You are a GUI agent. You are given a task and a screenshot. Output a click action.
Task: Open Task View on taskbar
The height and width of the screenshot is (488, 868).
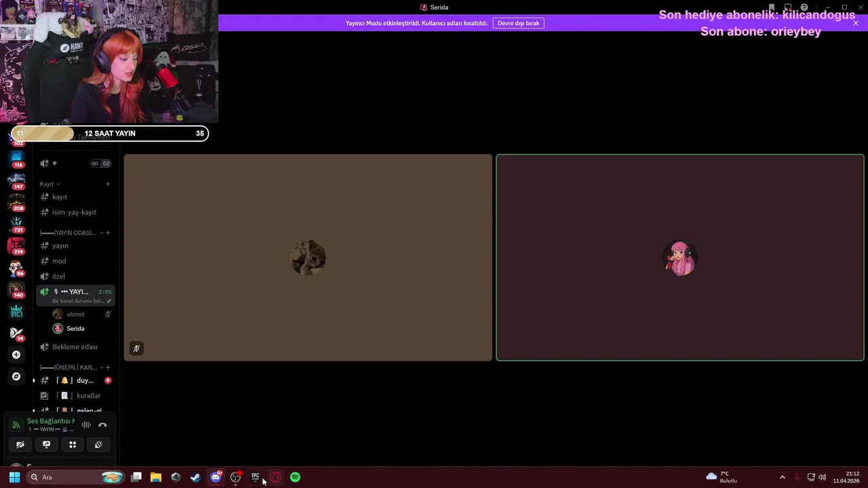[x=136, y=477]
